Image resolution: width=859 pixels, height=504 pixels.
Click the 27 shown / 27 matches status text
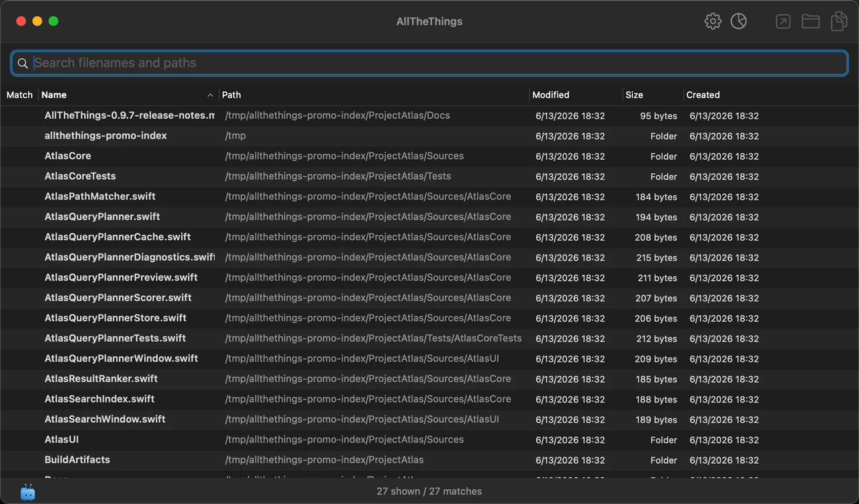(x=429, y=491)
